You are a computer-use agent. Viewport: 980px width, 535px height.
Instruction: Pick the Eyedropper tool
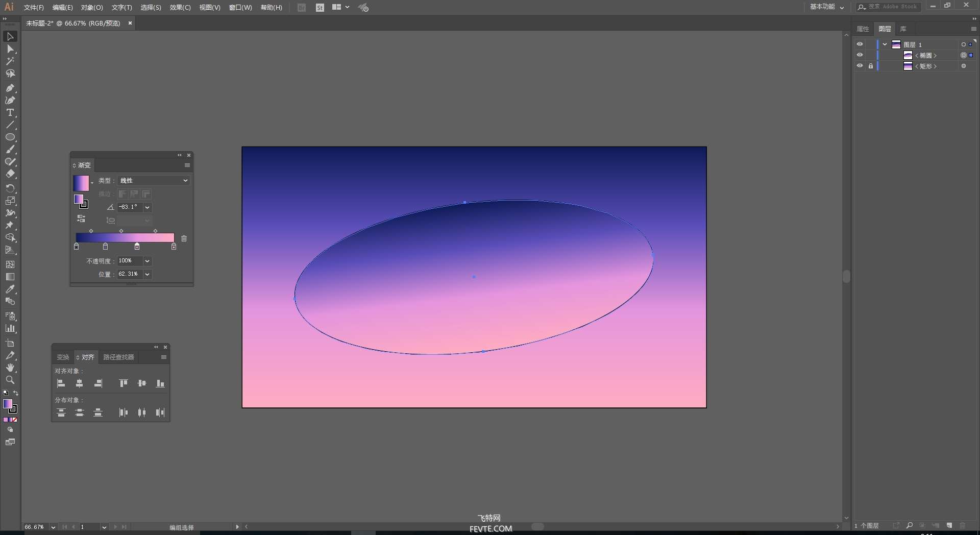[x=10, y=289]
